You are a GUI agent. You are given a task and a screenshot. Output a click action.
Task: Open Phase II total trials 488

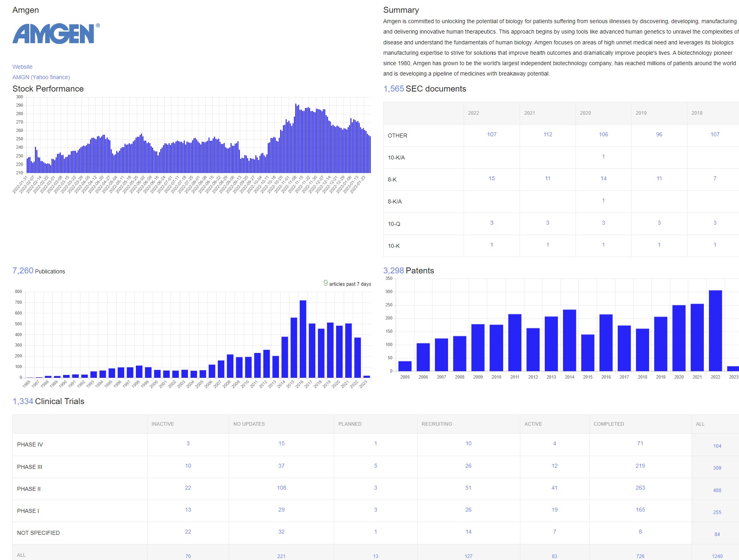717,490
